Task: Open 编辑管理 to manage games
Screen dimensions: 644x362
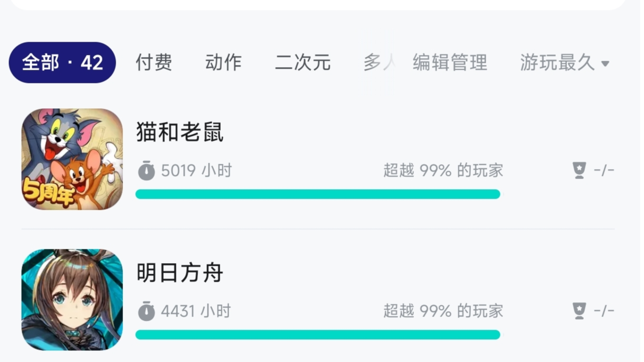Action: click(450, 62)
